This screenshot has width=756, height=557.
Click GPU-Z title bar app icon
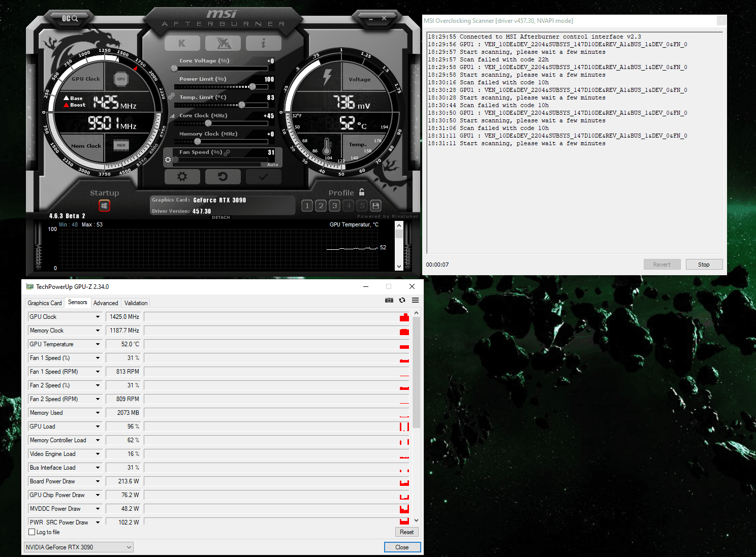pos(30,287)
